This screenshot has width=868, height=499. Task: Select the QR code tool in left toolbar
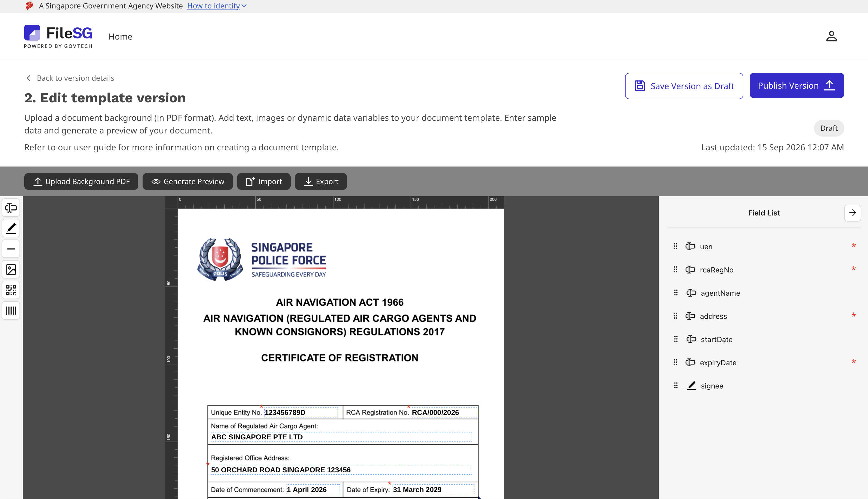point(11,290)
